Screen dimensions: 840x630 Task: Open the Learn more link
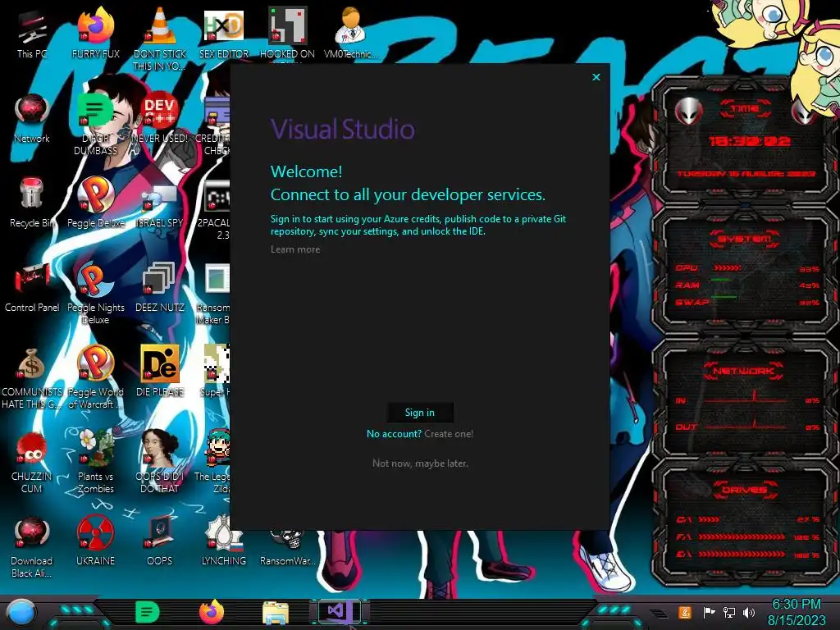point(295,249)
